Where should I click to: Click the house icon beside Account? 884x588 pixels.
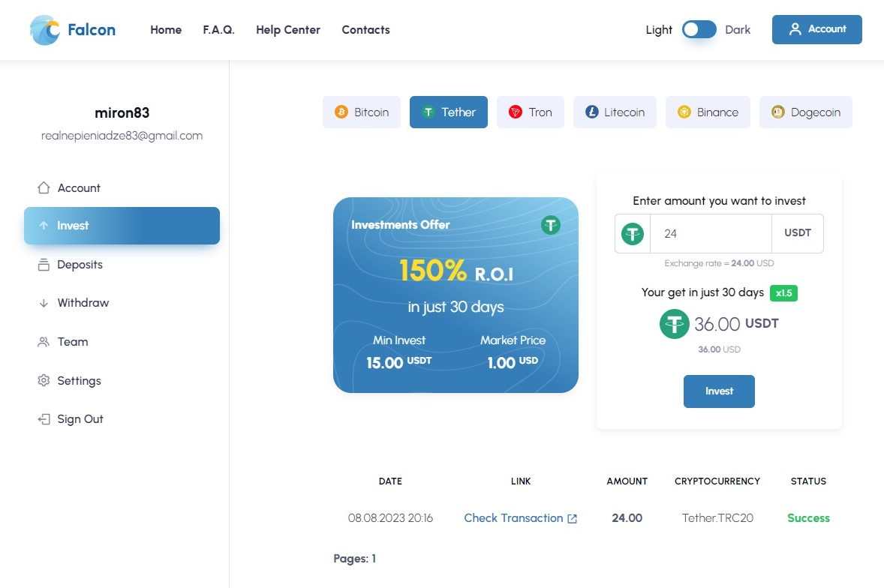point(44,187)
